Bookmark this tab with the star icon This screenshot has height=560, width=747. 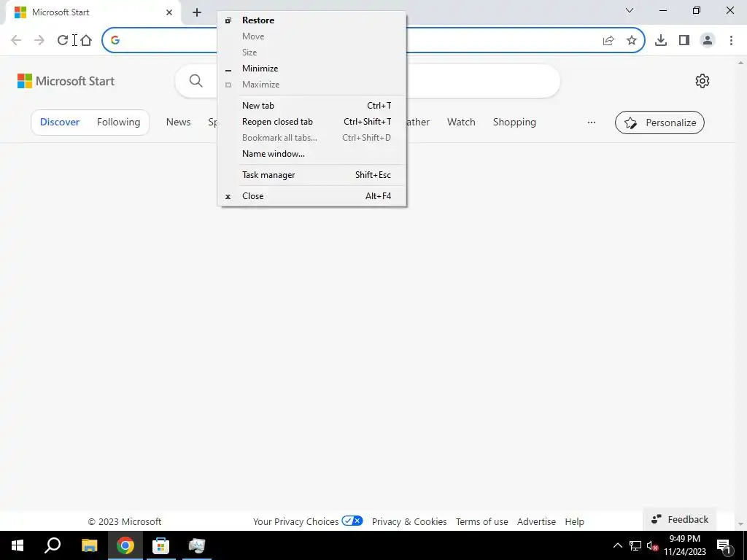pyautogui.click(x=632, y=41)
